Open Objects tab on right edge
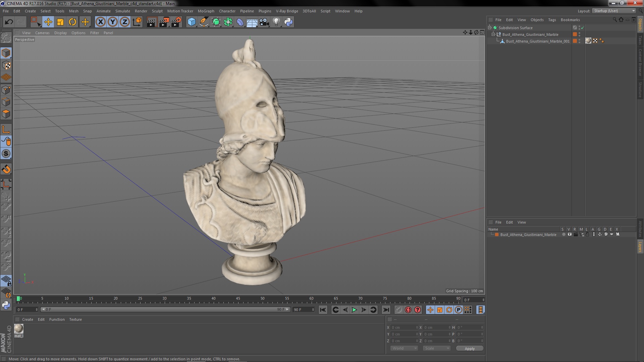The width and height of the screenshot is (644, 362). coord(640,24)
